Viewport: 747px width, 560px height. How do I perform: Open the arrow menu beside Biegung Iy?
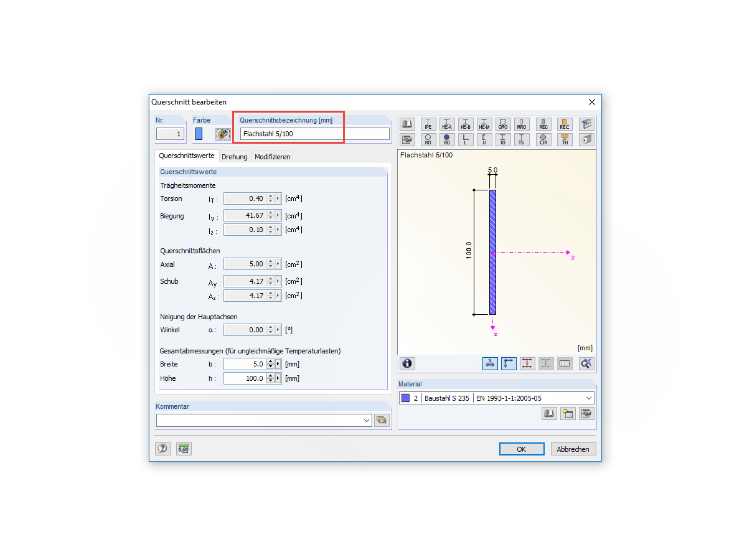(x=278, y=215)
